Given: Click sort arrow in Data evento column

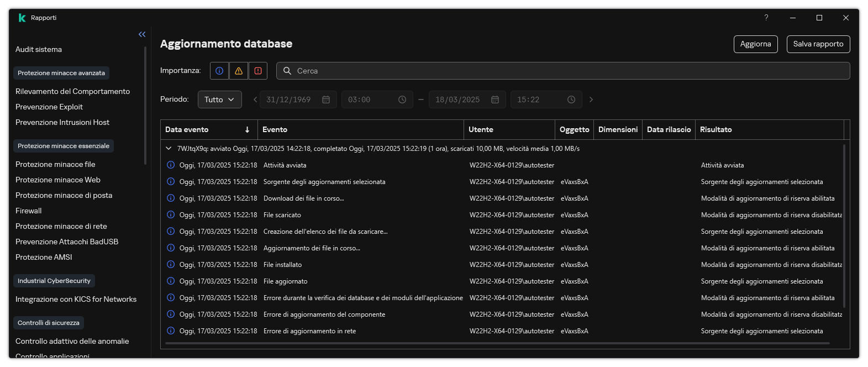Looking at the screenshot, I should click(247, 129).
